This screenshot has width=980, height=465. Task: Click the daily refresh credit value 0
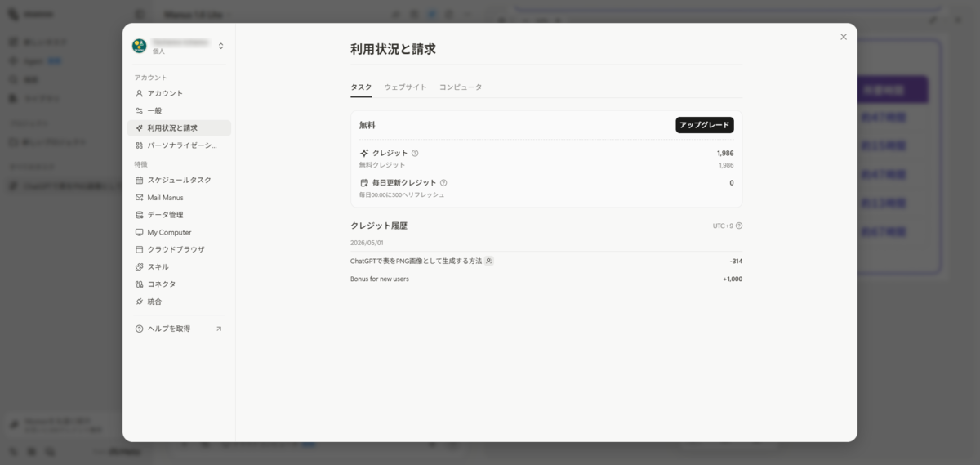click(x=732, y=183)
